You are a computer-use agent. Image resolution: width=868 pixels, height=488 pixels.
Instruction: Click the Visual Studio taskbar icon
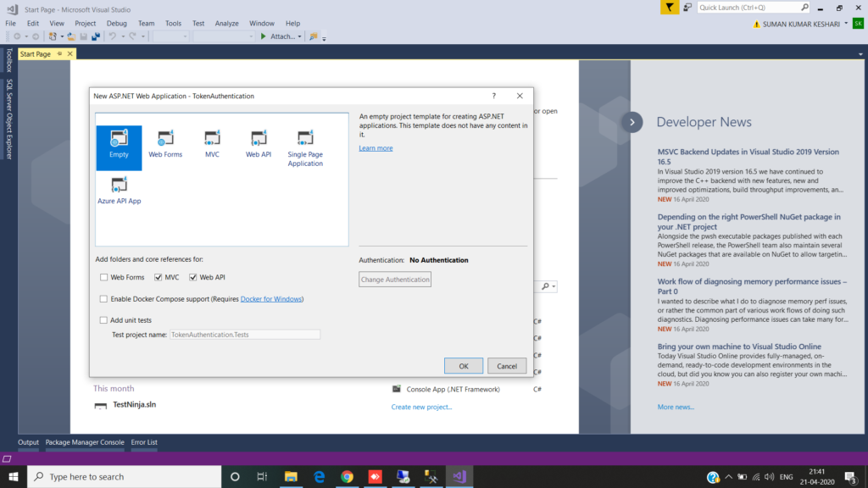(x=459, y=476)
